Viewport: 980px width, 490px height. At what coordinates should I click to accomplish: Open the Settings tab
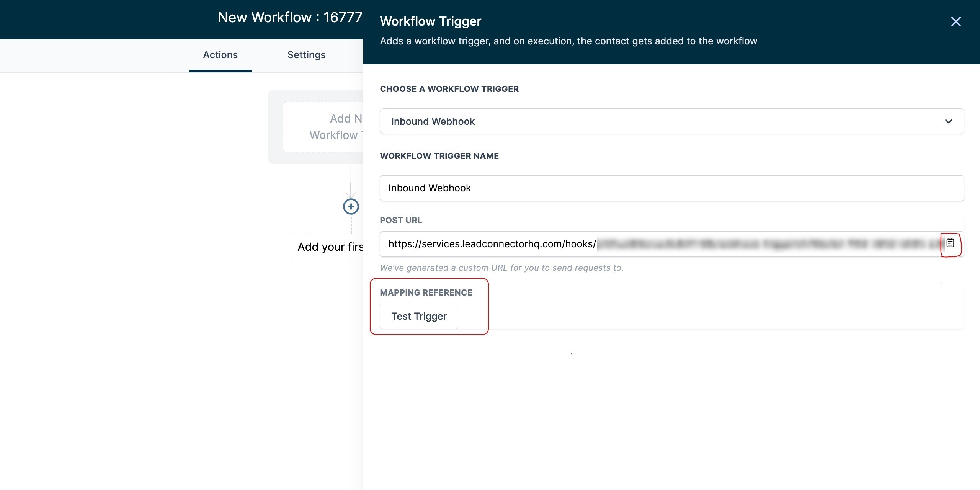click(x=306, y=55)
